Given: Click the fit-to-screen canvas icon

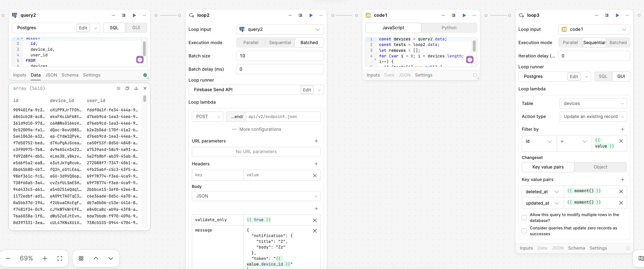Looking at the screenshot, I should pos(60,258).
